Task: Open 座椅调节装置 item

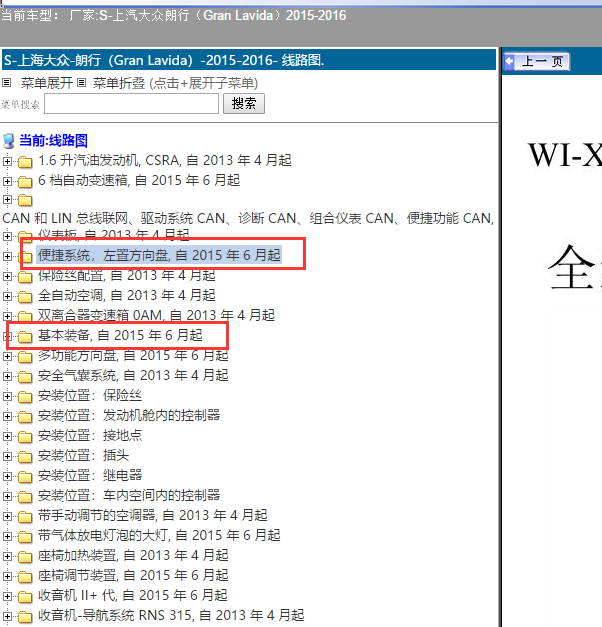Action: [133, 575]
